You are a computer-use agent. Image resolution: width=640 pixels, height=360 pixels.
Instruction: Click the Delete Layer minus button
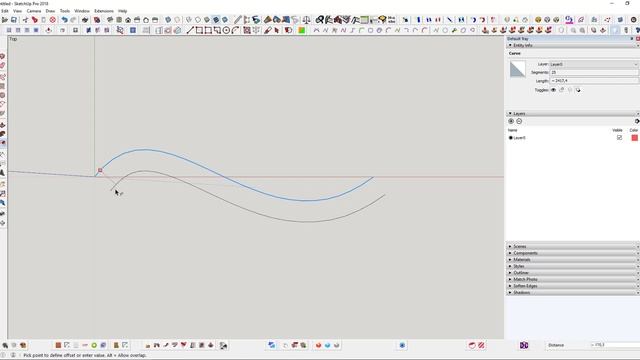tap(519, 121)
